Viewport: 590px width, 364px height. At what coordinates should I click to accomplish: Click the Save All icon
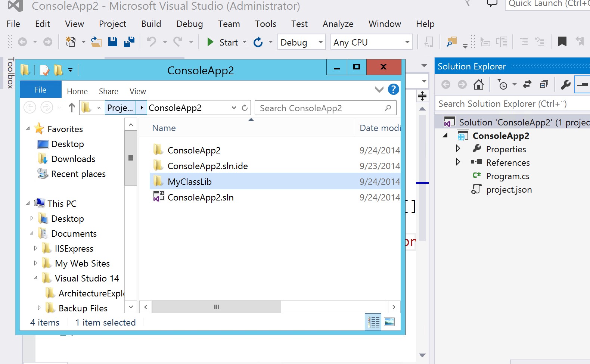(129, 42)
